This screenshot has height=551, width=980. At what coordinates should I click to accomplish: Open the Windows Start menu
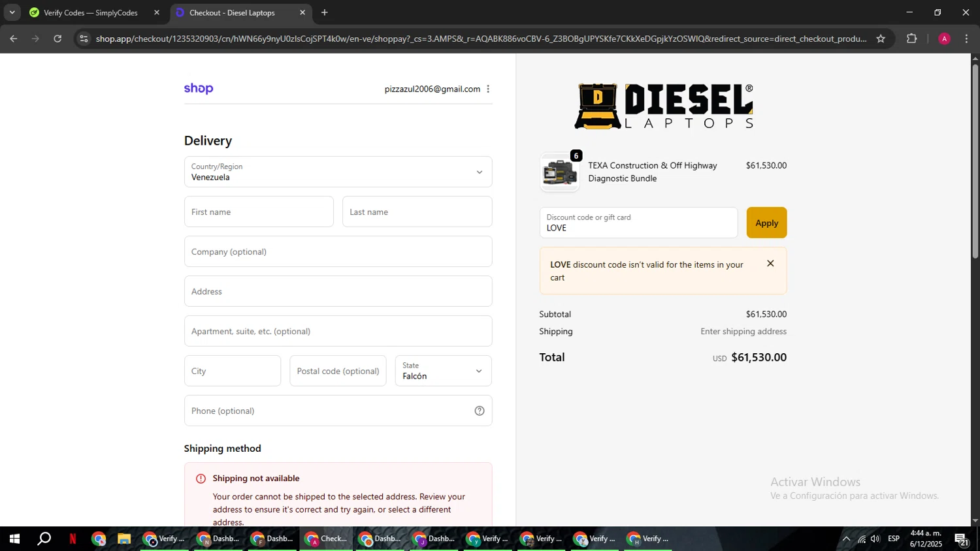click(14, 539)
